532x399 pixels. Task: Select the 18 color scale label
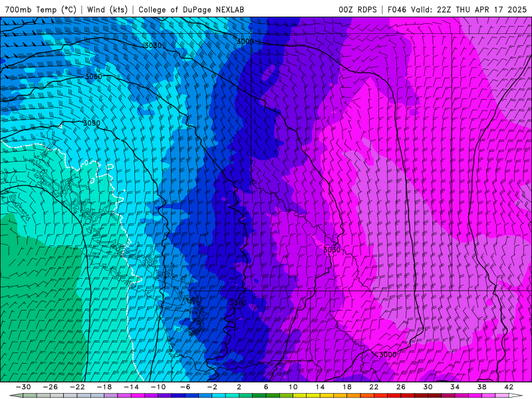(346, 387)
